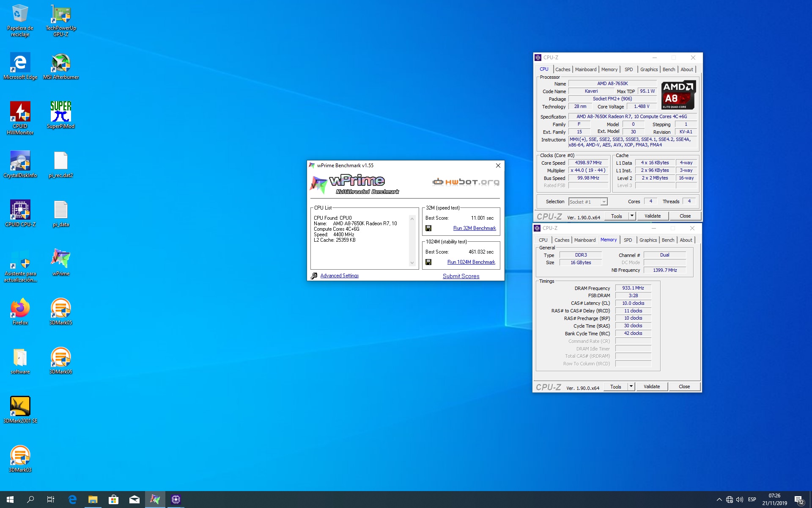Show hidden system tray icons
This screenshot has width=812, height=508.
click(719, 500)
